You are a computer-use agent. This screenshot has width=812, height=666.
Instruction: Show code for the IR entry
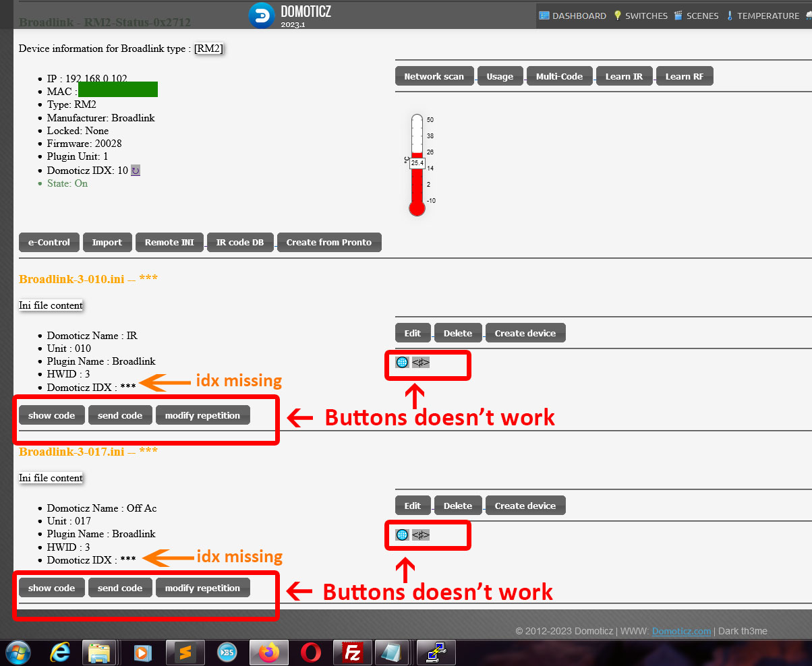tap(52, 415)
